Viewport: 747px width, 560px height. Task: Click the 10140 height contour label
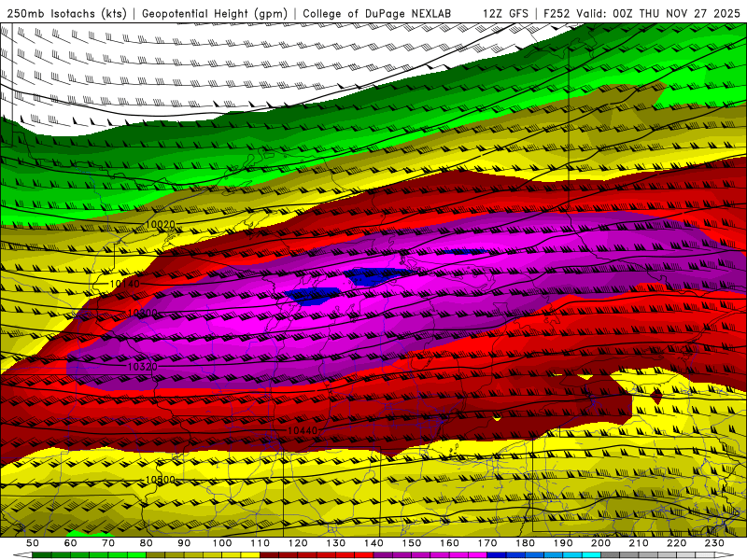tap(125, 284)
